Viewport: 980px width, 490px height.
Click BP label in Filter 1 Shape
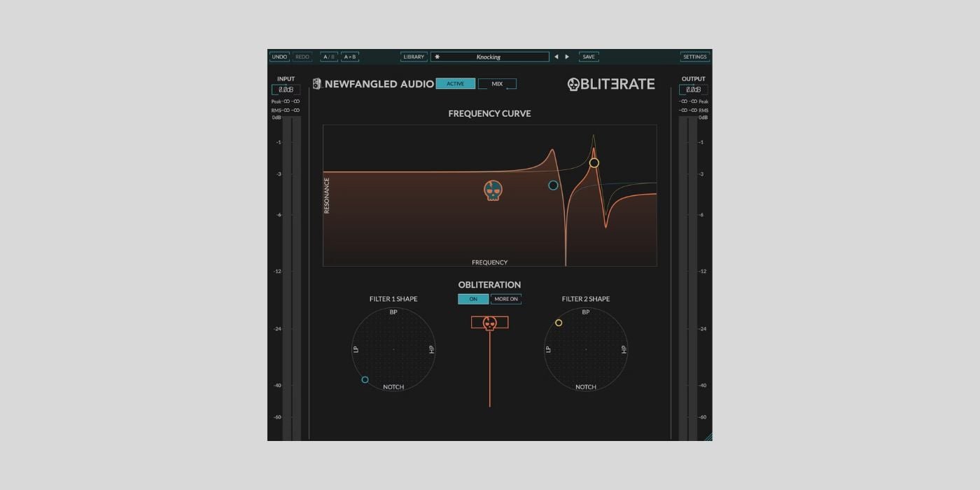click(x=393, y=312)
